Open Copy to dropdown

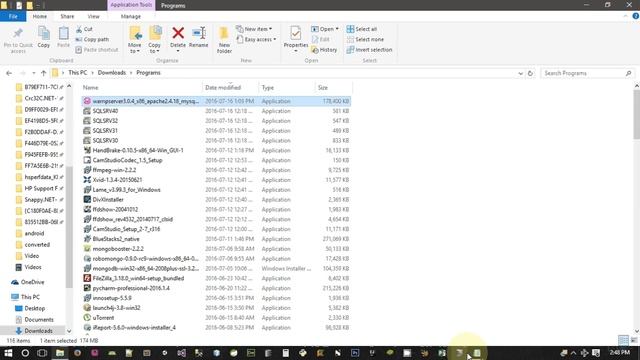click(x=154, y=40)
